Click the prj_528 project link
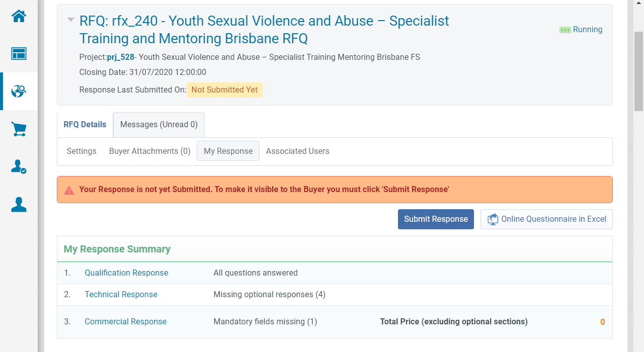The image size is (644, 352). coord(121,57)
